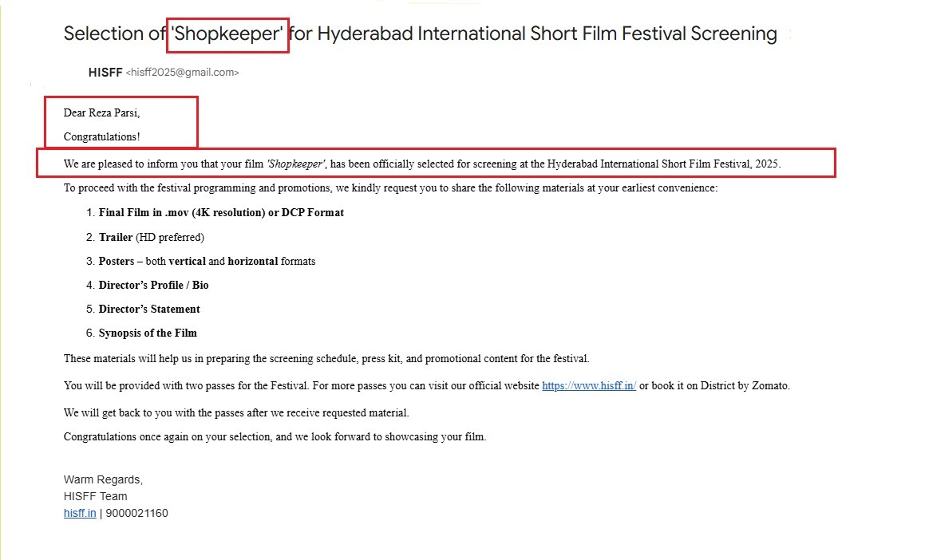
Task: Open the https://www.hisff.in/ website link
Action: click(x=588, y=386)
